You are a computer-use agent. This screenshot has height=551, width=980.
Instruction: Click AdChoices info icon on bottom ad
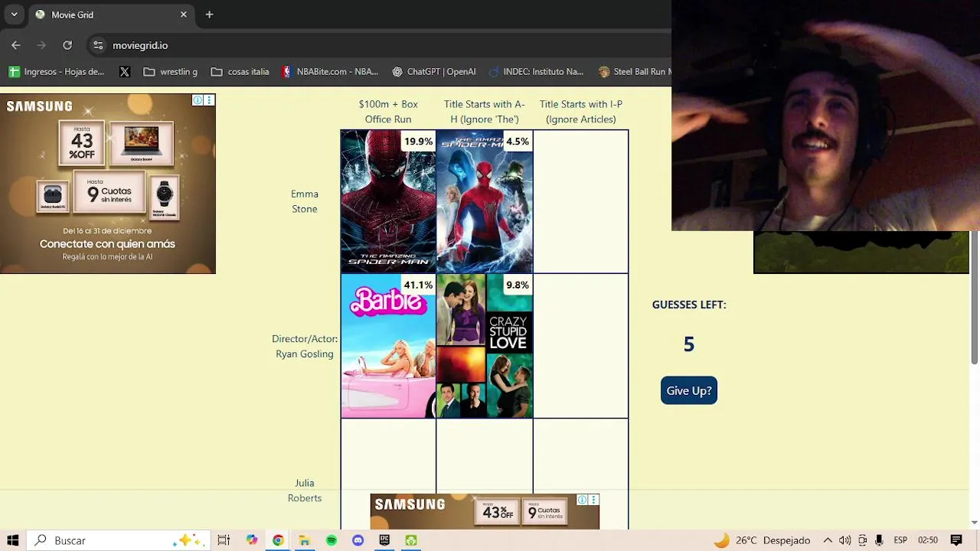(582, 500)
